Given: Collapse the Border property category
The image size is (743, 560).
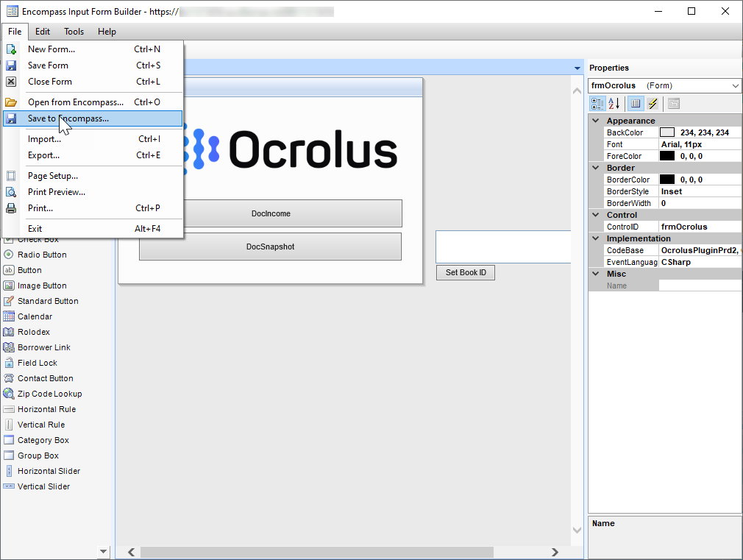Looking at the screenshot, I should coord(596,167).
